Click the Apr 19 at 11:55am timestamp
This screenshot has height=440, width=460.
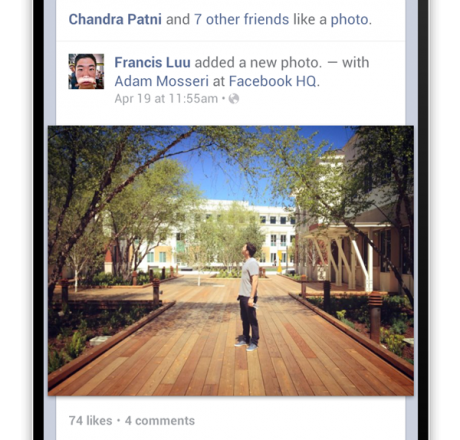tap(166, 99)
